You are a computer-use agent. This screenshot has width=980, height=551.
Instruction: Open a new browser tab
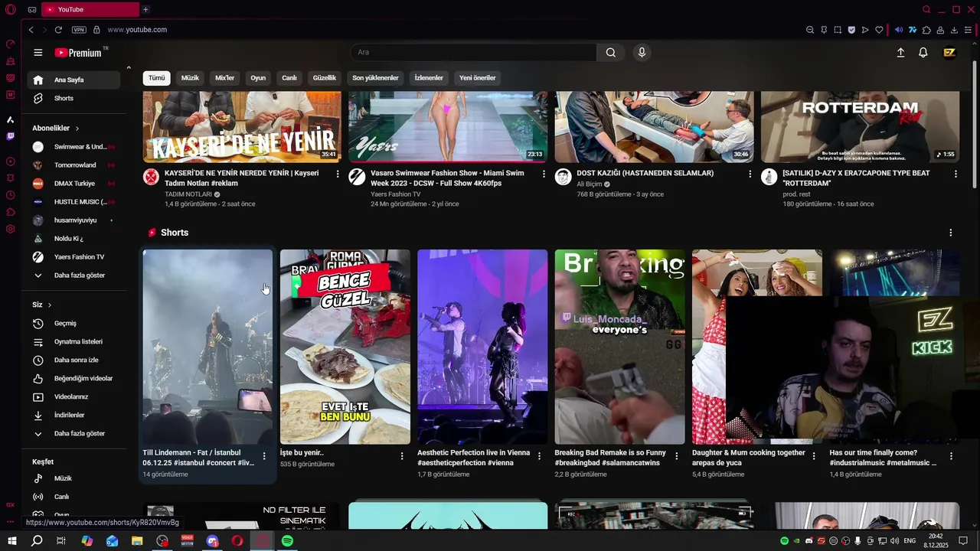point(145,9)
